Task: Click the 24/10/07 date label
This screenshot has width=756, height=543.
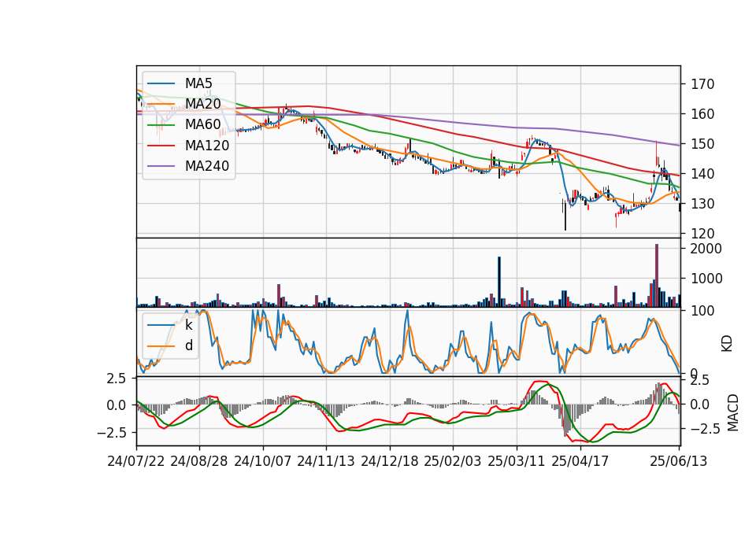Action: pyautogui.click(x=263, y=461)
